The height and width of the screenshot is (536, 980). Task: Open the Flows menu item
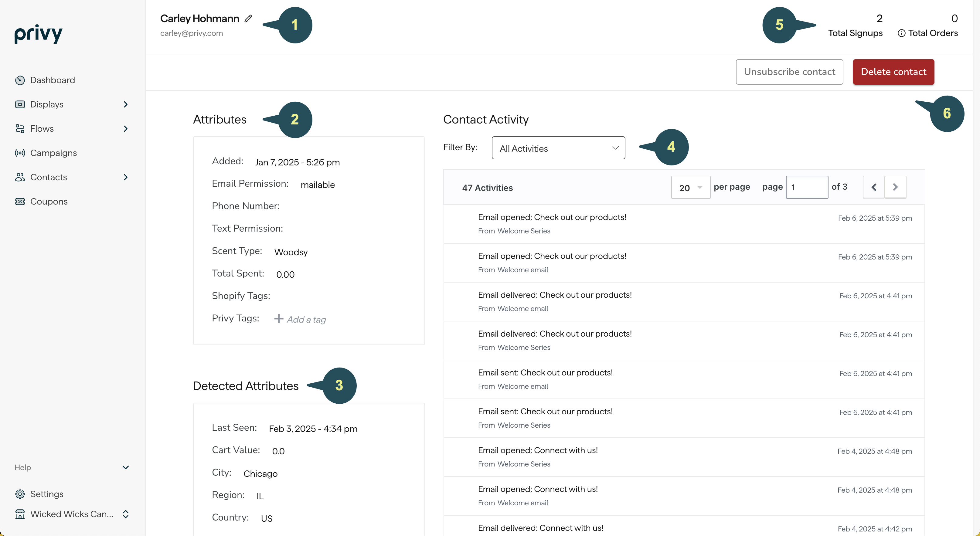tap(42, 129)
